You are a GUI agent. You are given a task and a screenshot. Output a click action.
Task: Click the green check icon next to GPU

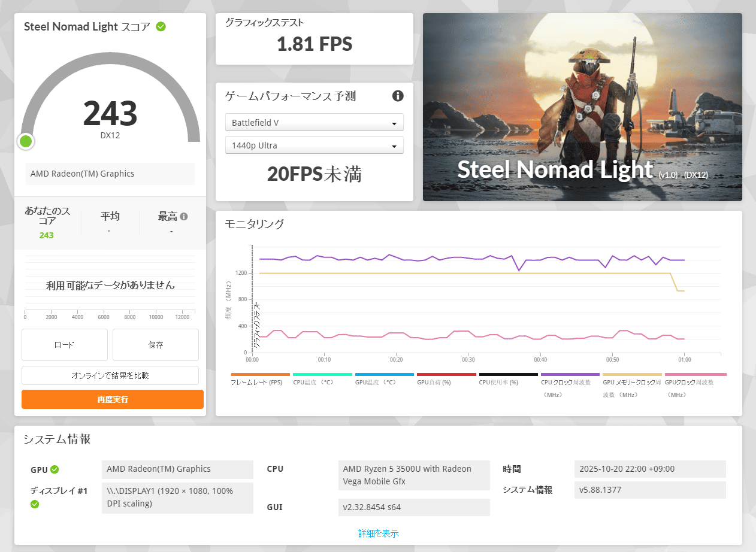tap(55, 469)
